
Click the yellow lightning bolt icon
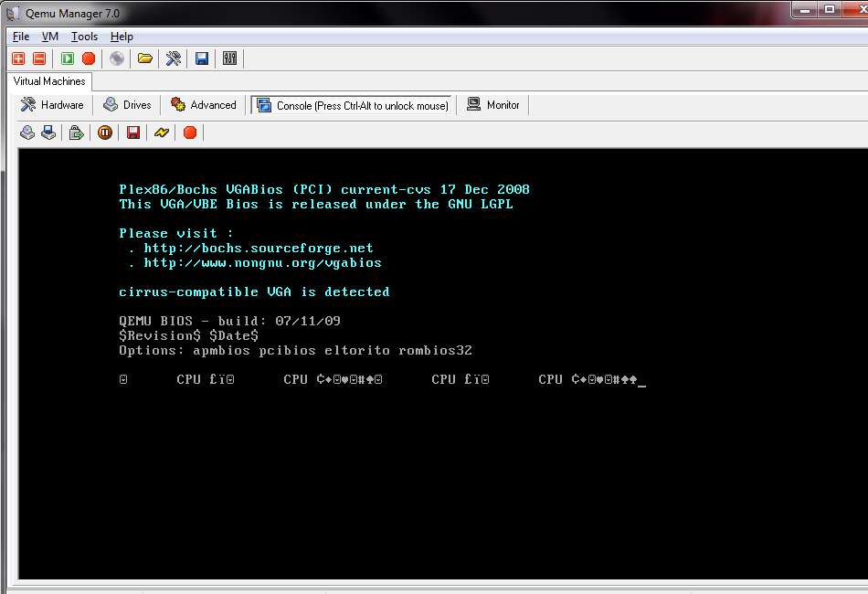click(x=161, y=133)
